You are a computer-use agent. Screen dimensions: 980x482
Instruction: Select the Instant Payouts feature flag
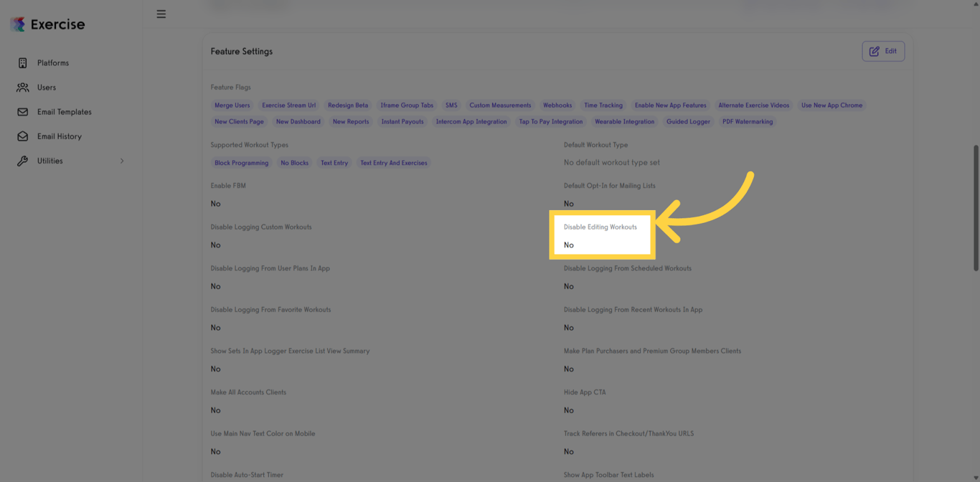(402, 121)
